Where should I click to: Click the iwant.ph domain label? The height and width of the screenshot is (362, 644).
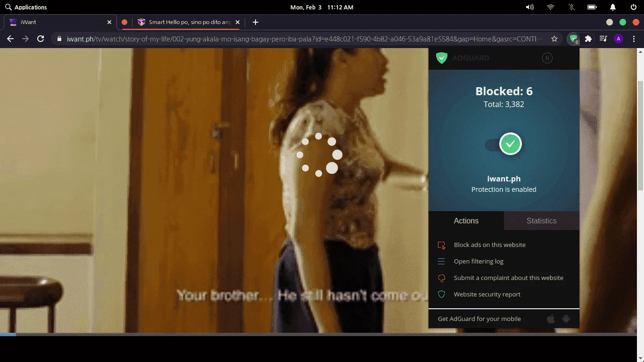pos(504,179)
